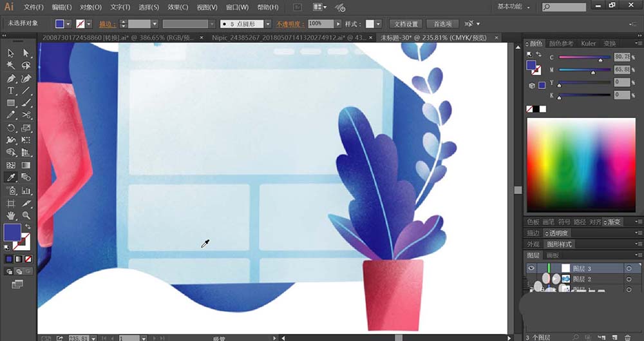Select the Lasso tool

pyautogui.click(x=26, y=66)
